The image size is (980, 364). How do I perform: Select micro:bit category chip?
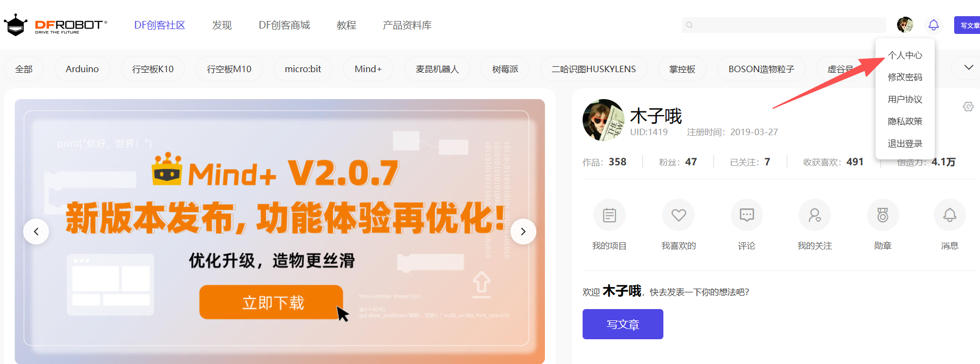[x=303, y=69]
